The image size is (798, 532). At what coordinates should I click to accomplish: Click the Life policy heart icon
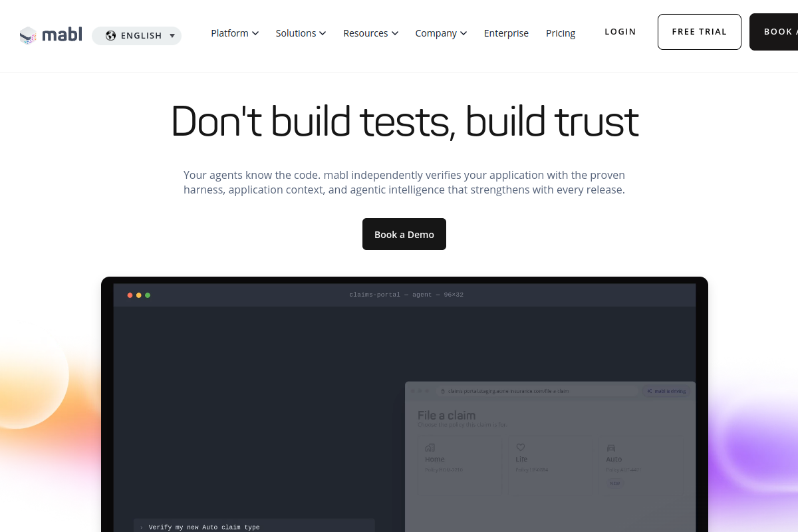[521, 448]
